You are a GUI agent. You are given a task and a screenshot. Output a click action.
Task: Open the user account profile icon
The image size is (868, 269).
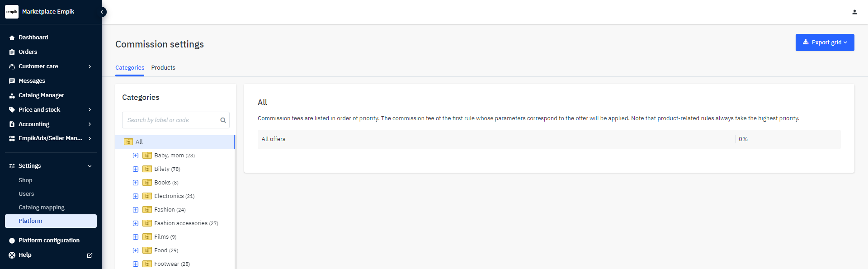[x=854, y=12]
